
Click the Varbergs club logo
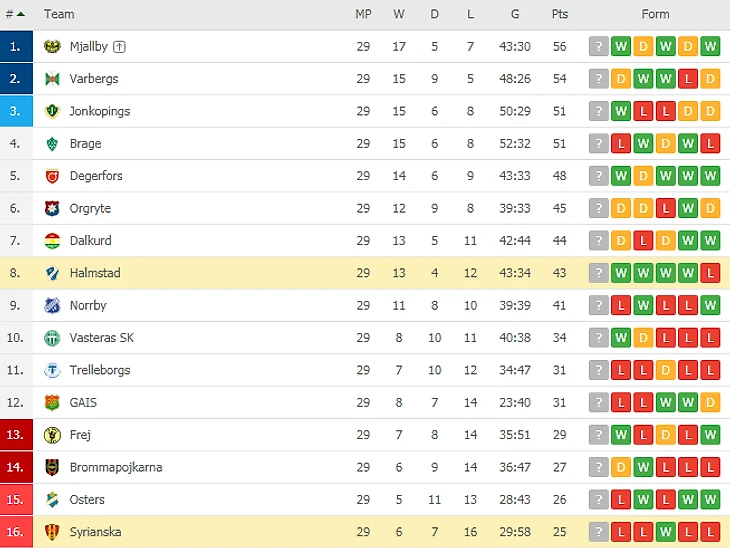click(x=53, y=79)
